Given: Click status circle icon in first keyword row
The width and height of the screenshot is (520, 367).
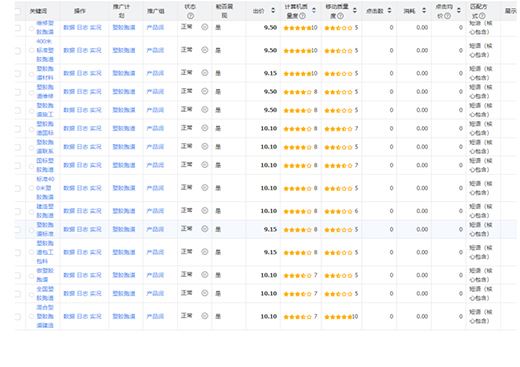Looking at the screenshot, I should click(205, 27).
